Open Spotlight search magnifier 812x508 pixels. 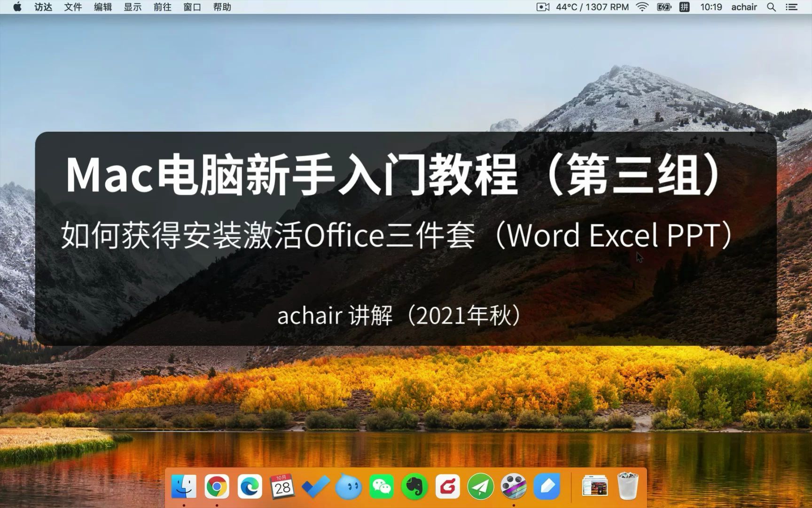pos(771,7)
